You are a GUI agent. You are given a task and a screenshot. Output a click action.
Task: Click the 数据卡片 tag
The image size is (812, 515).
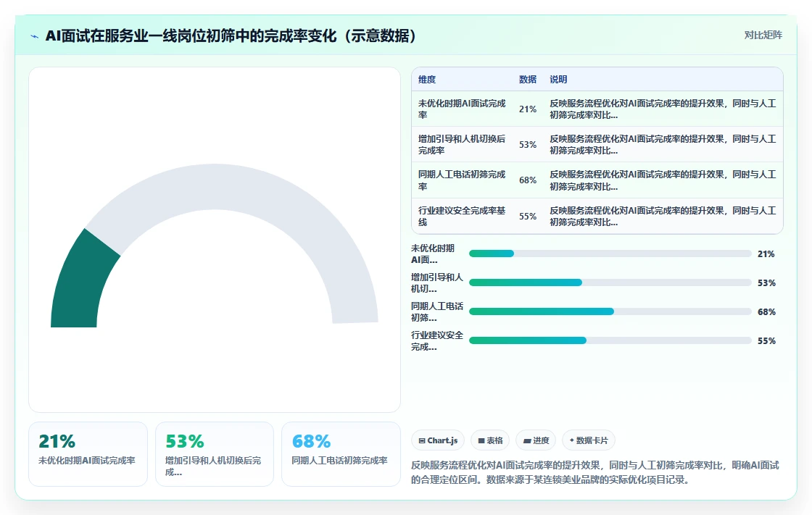click(x=588, y=440)
